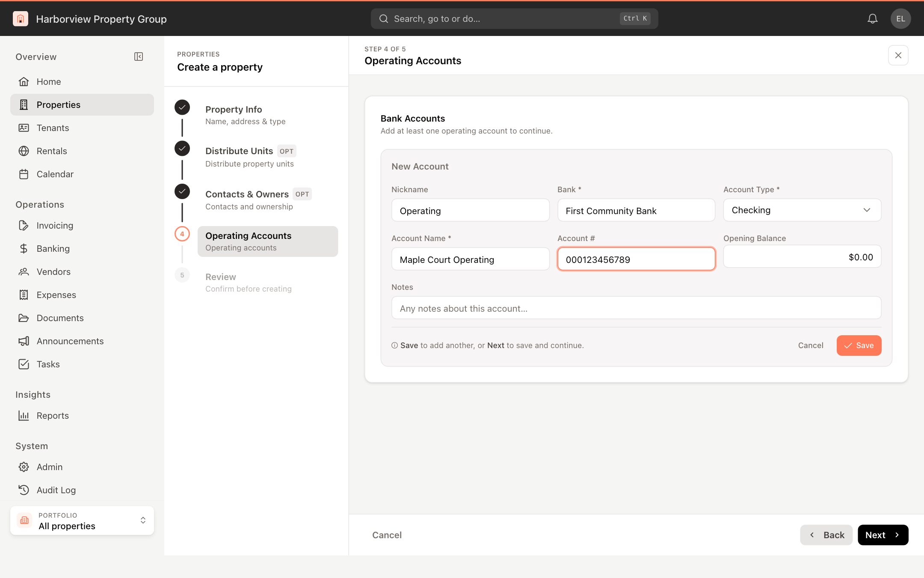Click the global search box
Viewport: 924px width, 578px height.
coord(514,19)
